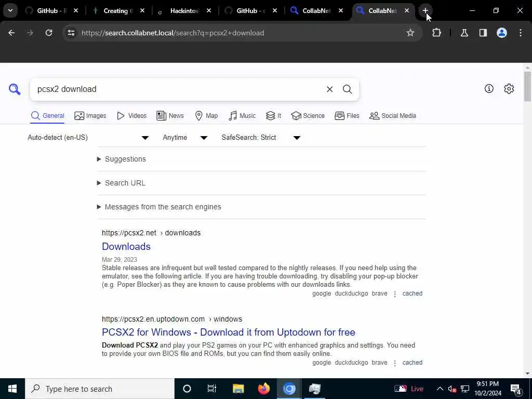
Task: Clear the search box with X icon
Action: [329, 89]
